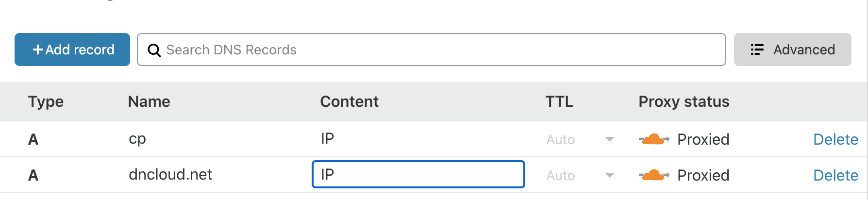Click the cp record name
Screen dimensions: 868x200
137,139
